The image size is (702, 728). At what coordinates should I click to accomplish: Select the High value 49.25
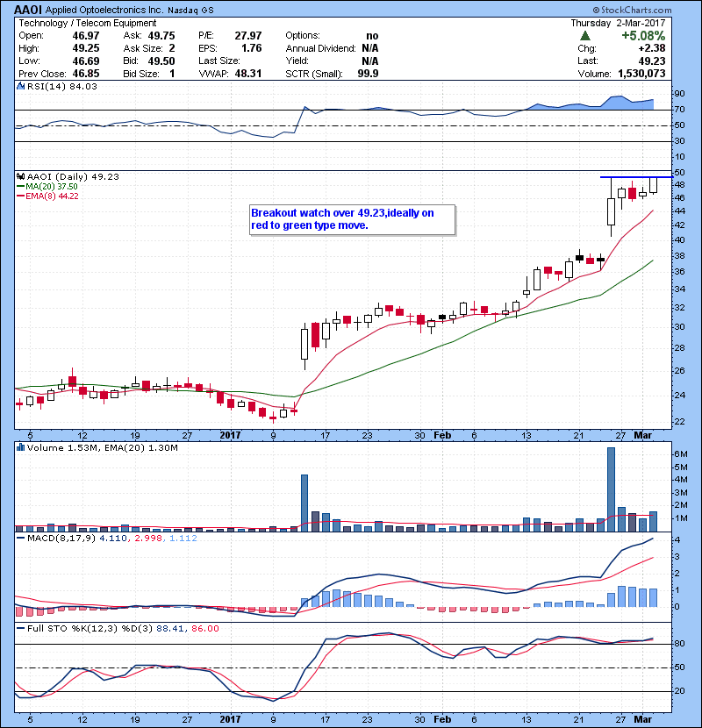click(x=86, y=48)
